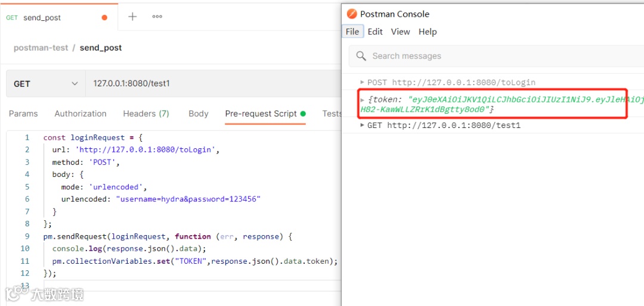Focus the Search messages field
644x306 pixels.
click(496, 56)
